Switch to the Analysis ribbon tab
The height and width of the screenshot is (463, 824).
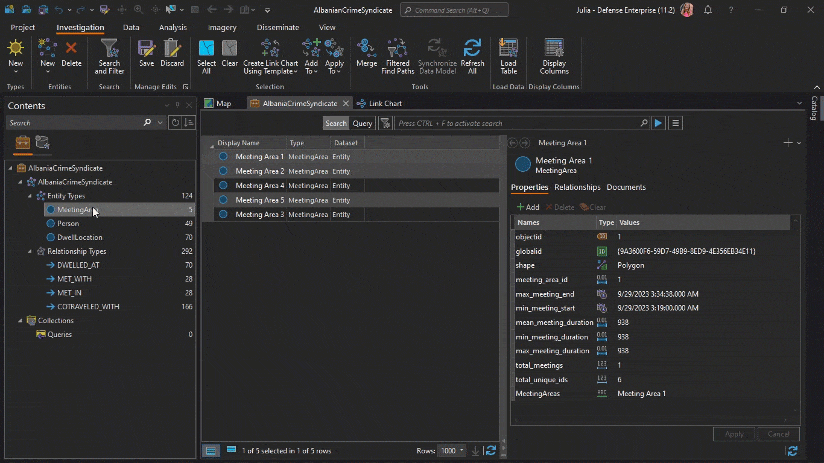click(x=172, y=28)
